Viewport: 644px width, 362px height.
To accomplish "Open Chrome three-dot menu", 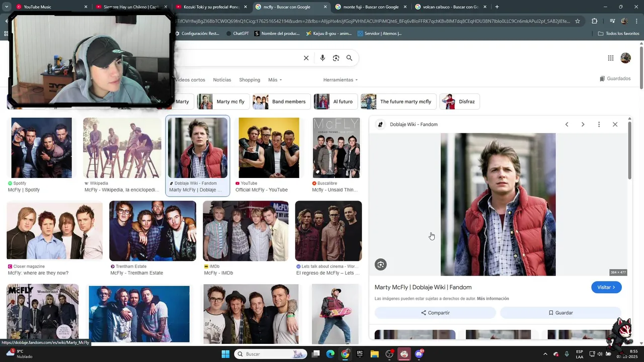I will tap(636, 21).
